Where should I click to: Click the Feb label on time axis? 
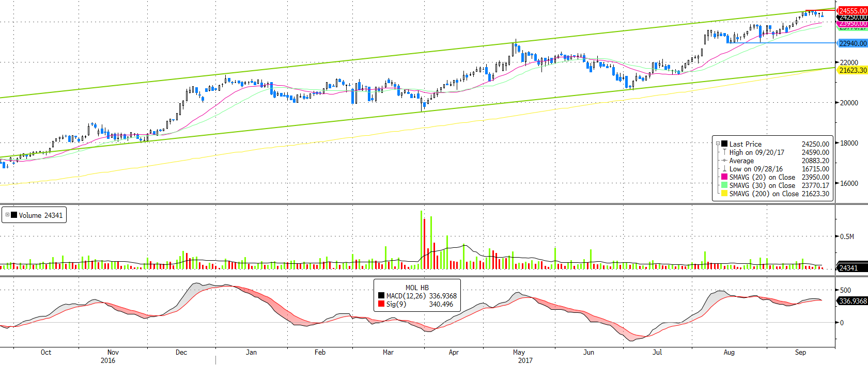pyautogui.click(x=320, y=352)
